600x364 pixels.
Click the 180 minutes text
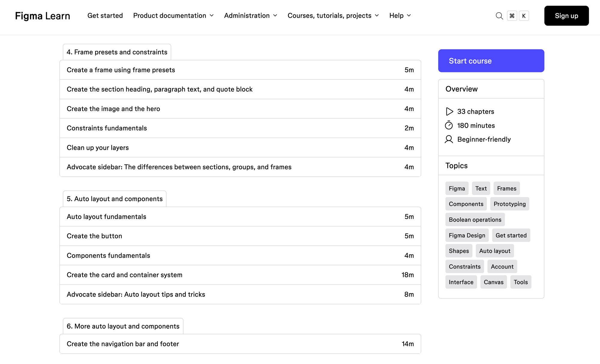(x=476, y=125)
